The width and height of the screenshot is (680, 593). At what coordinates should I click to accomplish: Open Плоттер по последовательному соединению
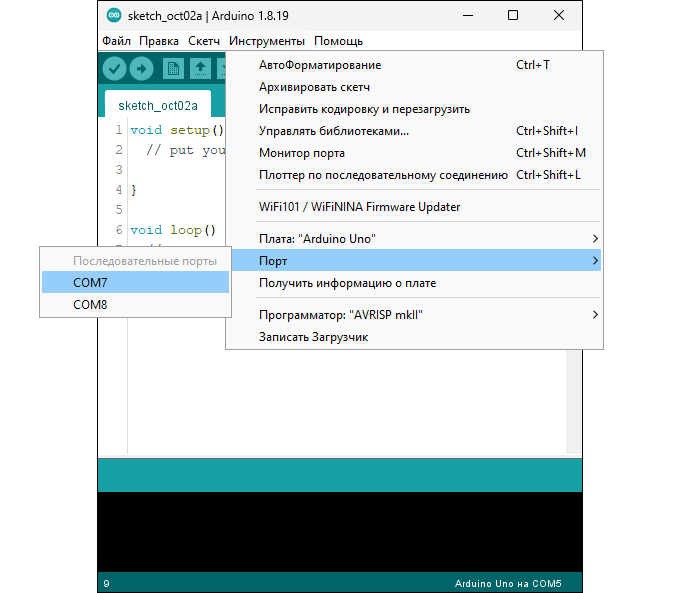[x=414, y=175]
